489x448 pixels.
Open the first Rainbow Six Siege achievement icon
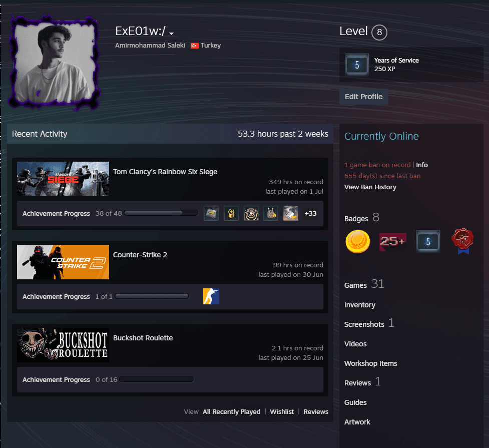tap(211, 213)
